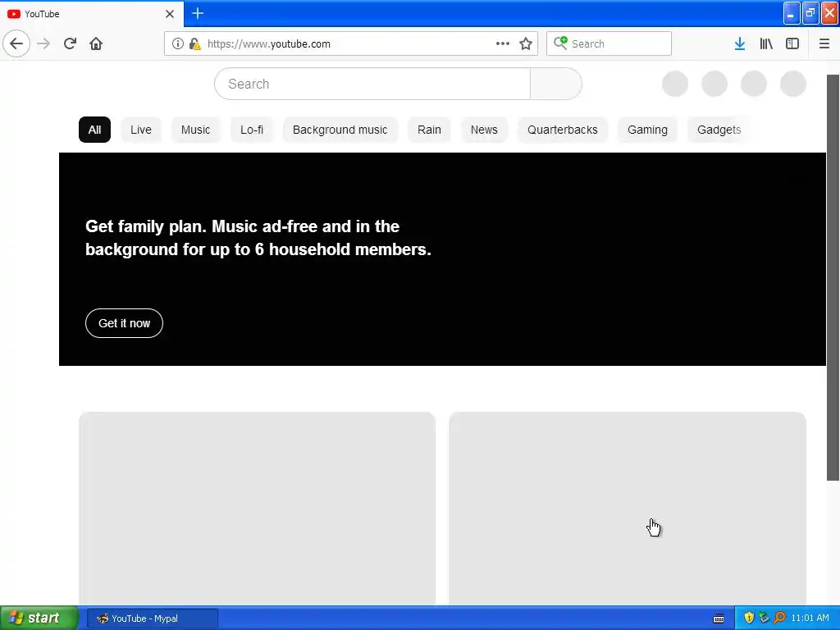Go back with the browser back arrow

pos(16,43)
